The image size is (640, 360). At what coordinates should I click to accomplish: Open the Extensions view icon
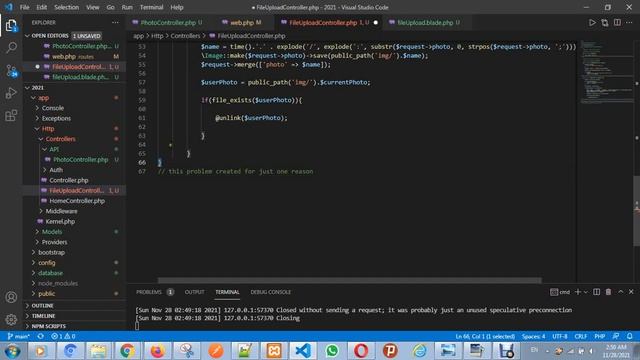click(x=11, y=115)
